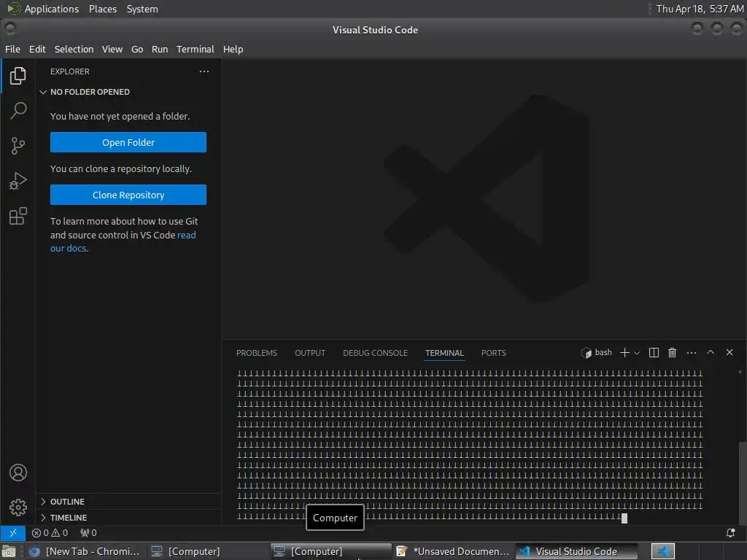
Task: Show errors and warnings count in status bar
Action: pyautogui.click(x=50, y=532)
